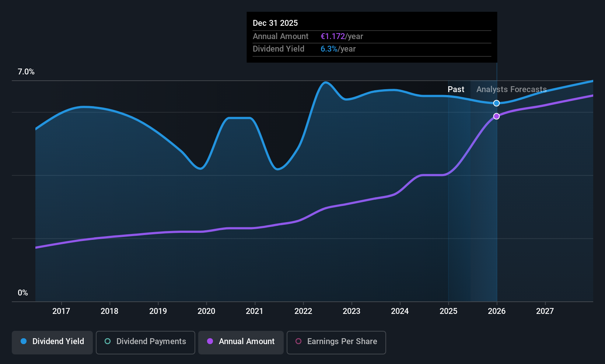Viewport: 605px width, 364px height.
Task: Click the Analysts Forecasts label
Action: (x=511, y=89)
